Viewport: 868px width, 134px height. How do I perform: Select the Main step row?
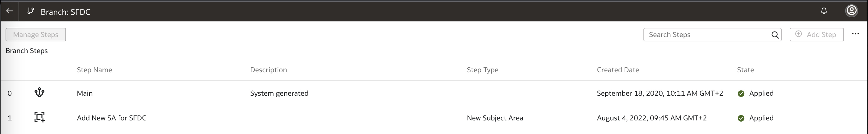[x=85, y=93]
